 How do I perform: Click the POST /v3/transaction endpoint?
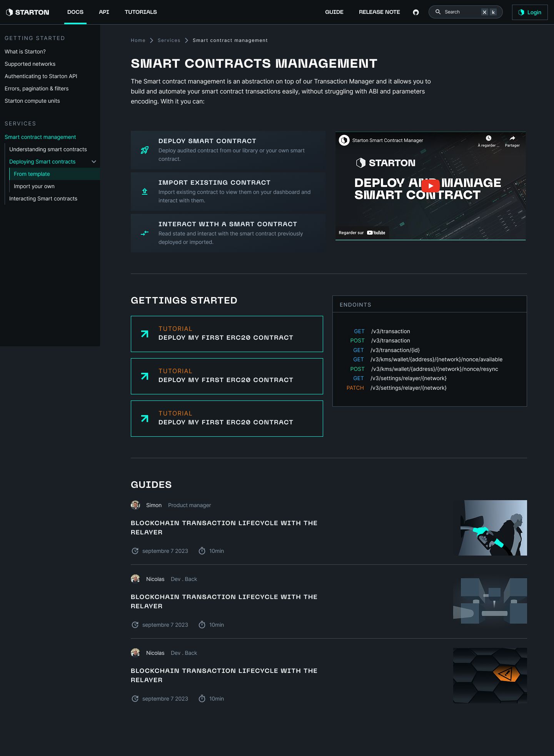[380, 340]
